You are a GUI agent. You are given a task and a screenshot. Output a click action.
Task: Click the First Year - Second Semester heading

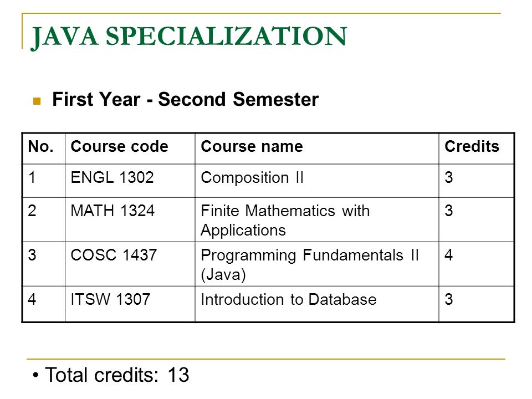pyautogui.click(x=185, y=99)
